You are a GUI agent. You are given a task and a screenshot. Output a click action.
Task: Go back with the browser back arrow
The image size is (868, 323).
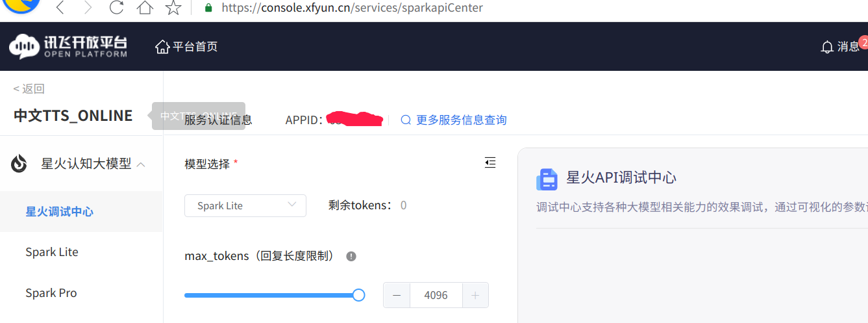[x=60, y=8]
